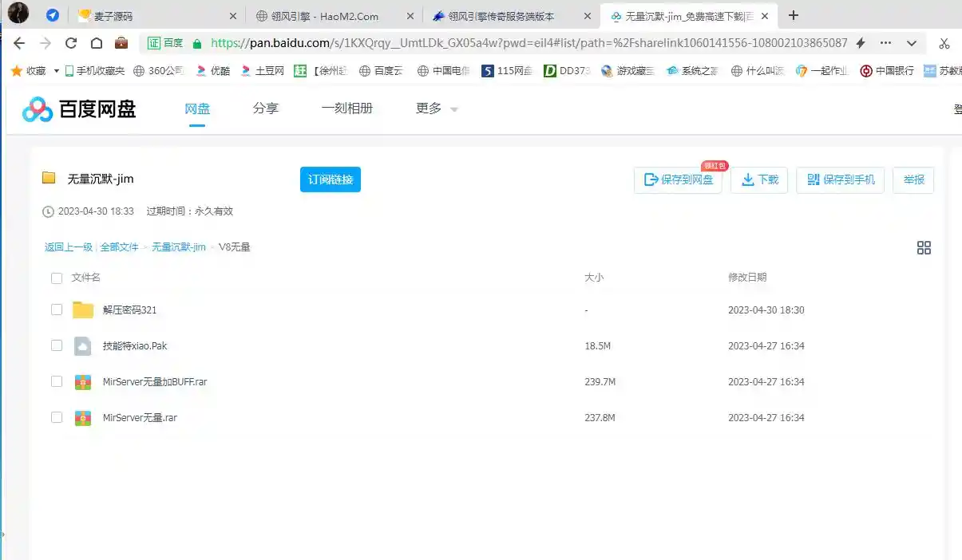Open the 115网盘 bookmark

(x=508, y=70)
